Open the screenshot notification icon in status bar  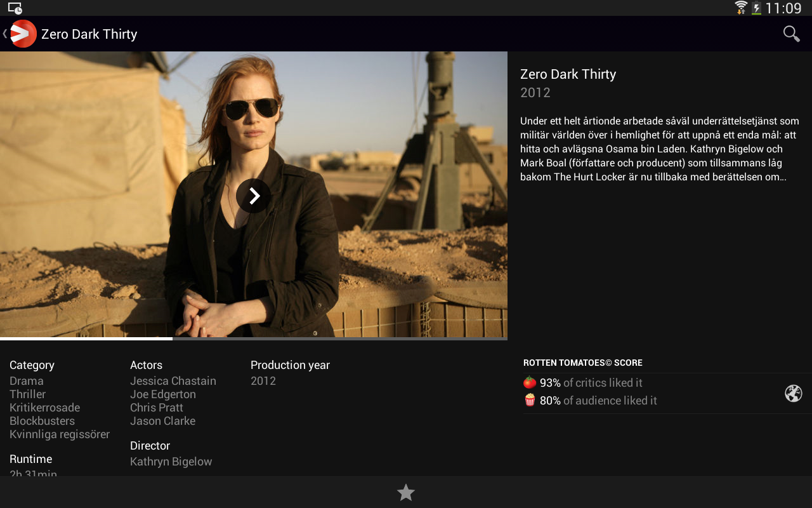click(15, 8)
